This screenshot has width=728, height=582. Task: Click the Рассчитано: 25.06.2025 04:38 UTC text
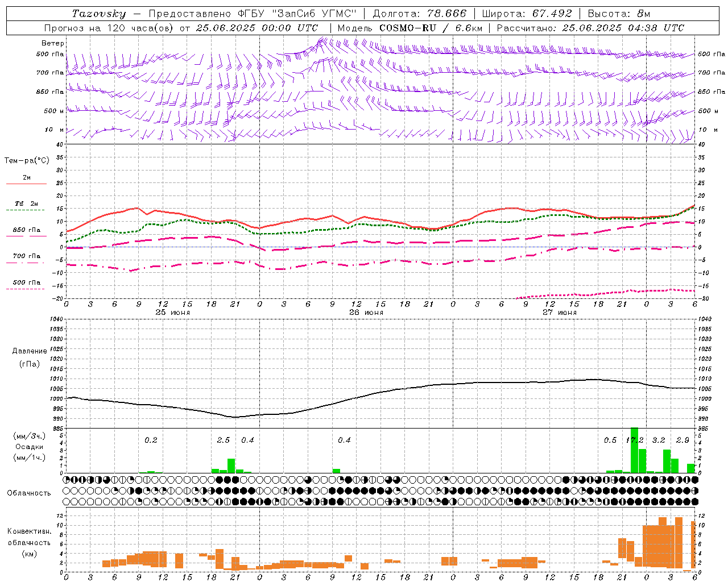[x=590, y=28]
